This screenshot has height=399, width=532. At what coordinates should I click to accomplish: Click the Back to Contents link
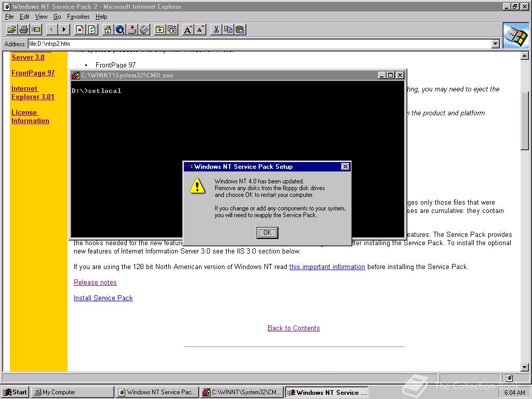[x=294, y=328]
